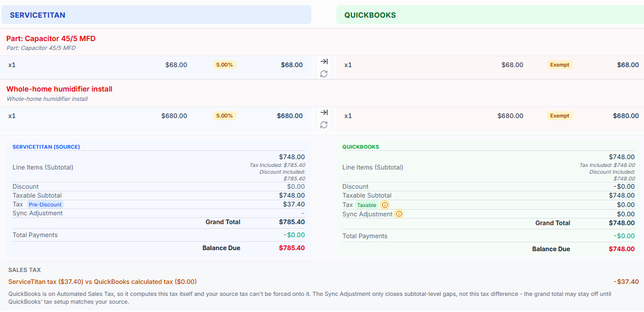Click the 'SERVICETITAN (SOURCE)' summary heading
The image size is (644, 312).
tap(46, 147)
